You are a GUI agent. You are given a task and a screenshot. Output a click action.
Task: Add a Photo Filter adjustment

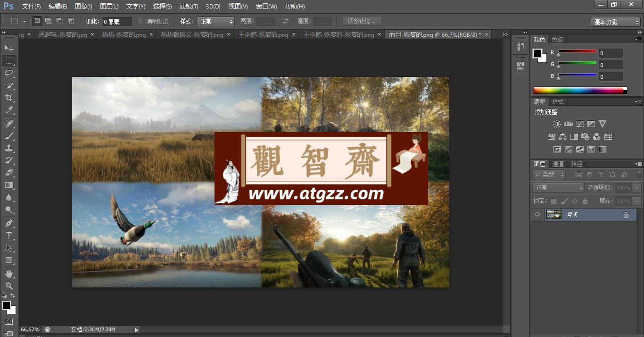pyautogui.click(x=585, y=136)
